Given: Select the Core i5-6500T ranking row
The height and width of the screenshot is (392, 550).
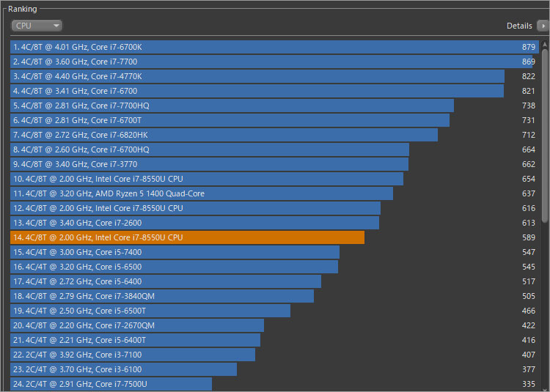Looking at the screenshot, I should [x=274, y=311].
